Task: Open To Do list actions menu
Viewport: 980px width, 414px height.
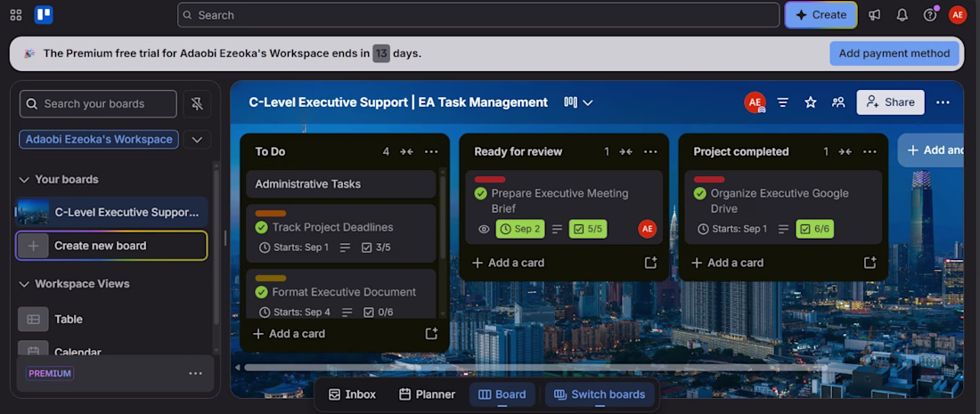Action: click(x=431, y=151)
